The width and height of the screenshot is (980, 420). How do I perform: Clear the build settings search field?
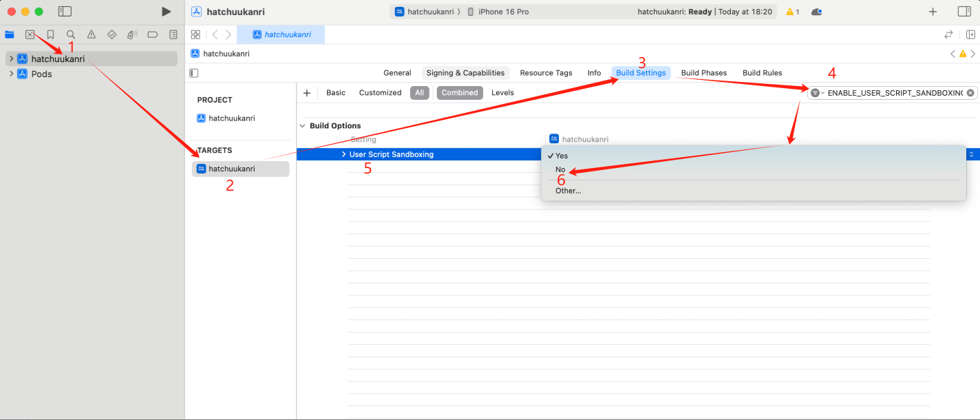pos(970,93)
